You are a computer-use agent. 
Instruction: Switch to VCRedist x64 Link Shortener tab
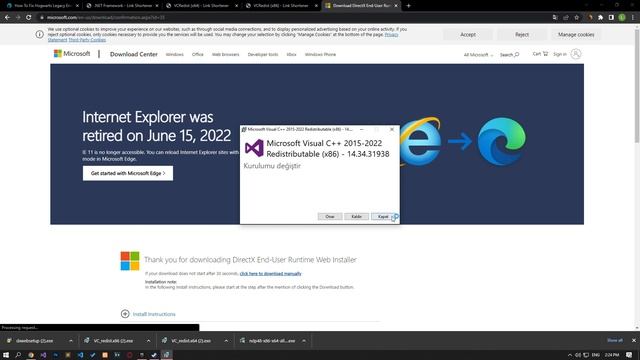click(x=201, y=6)
